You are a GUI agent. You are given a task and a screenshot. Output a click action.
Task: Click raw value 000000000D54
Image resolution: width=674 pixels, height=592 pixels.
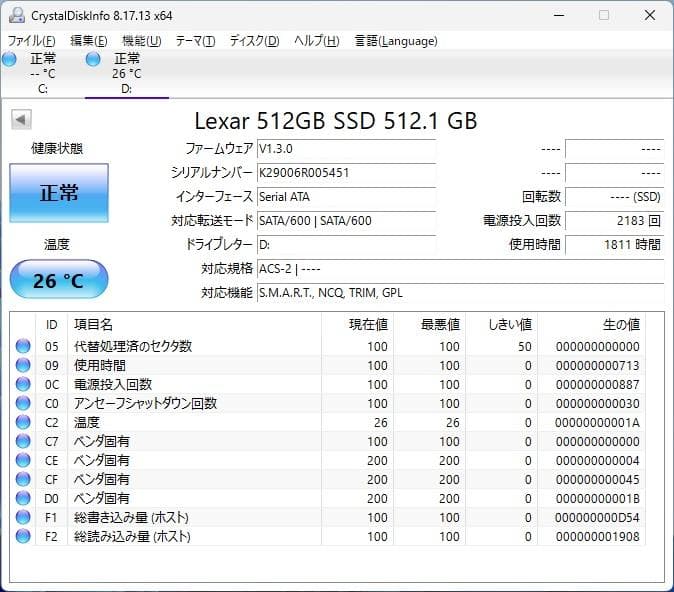[597, 518]
